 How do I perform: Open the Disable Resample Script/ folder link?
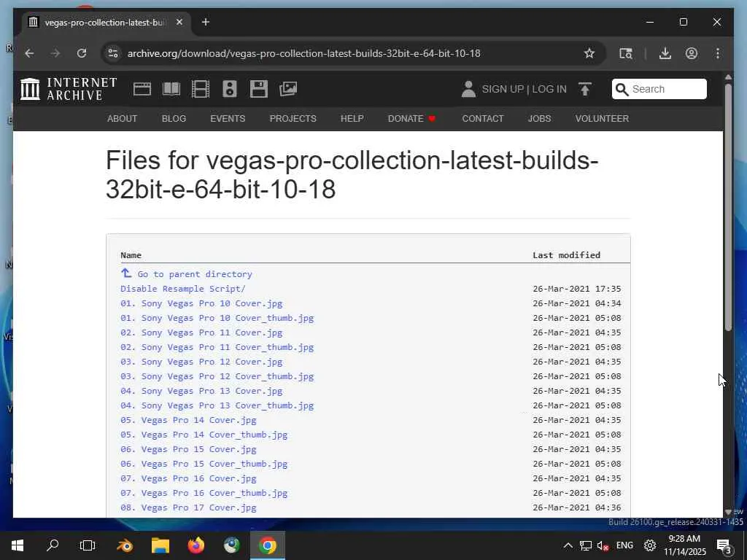tap(183, 289)
